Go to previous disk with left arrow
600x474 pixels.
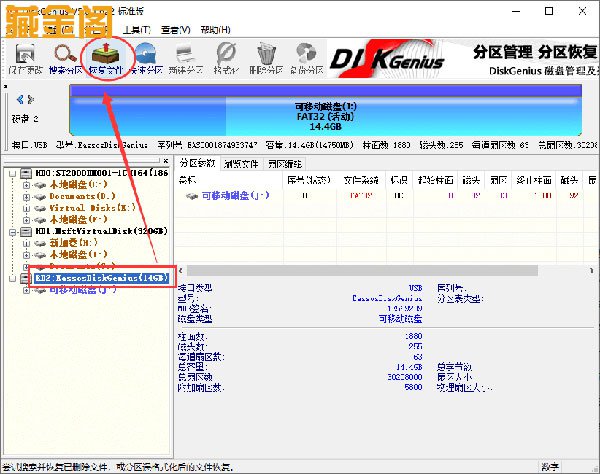coord(20,100)
